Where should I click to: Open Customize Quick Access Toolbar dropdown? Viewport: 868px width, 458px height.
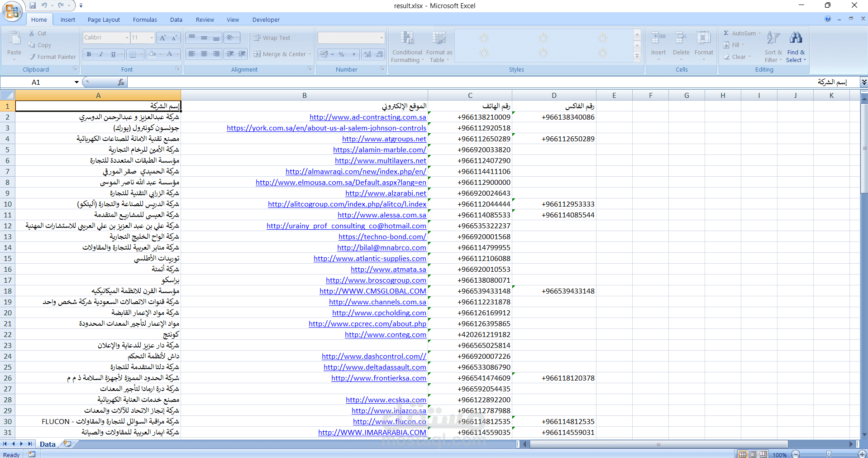click(81, 6)
